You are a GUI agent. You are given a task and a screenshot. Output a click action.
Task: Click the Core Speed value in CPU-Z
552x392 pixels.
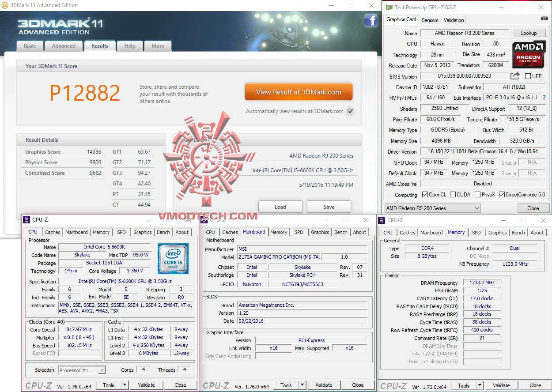[79, 330]
